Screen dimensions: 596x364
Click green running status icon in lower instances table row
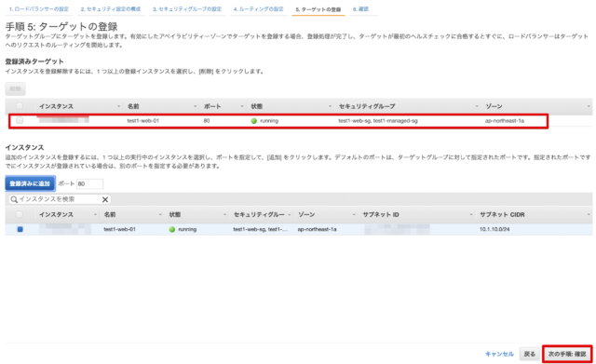tap(172, 230)
